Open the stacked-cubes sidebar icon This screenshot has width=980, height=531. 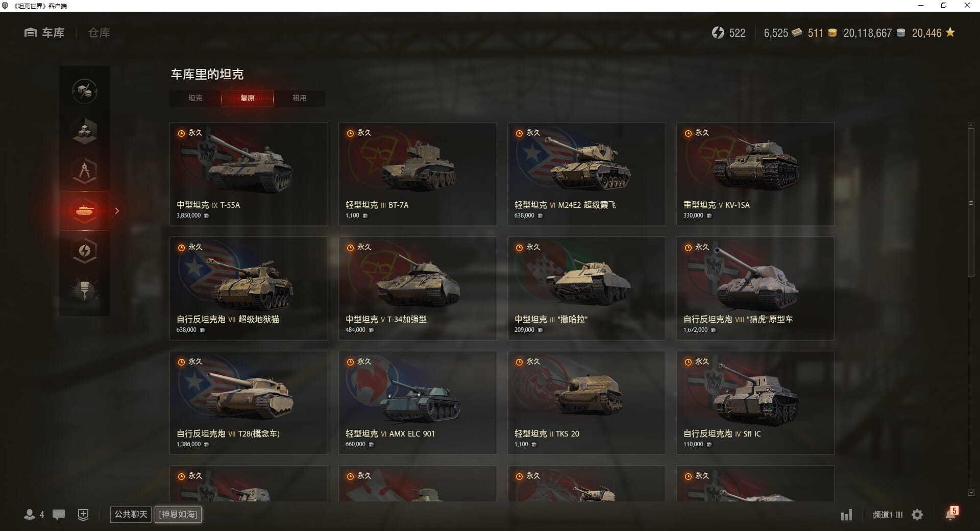(85, 131)
